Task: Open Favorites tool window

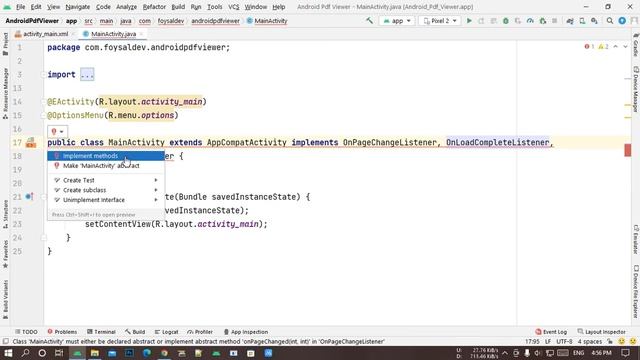Action: pyautogui.click(x=5, y=253)
